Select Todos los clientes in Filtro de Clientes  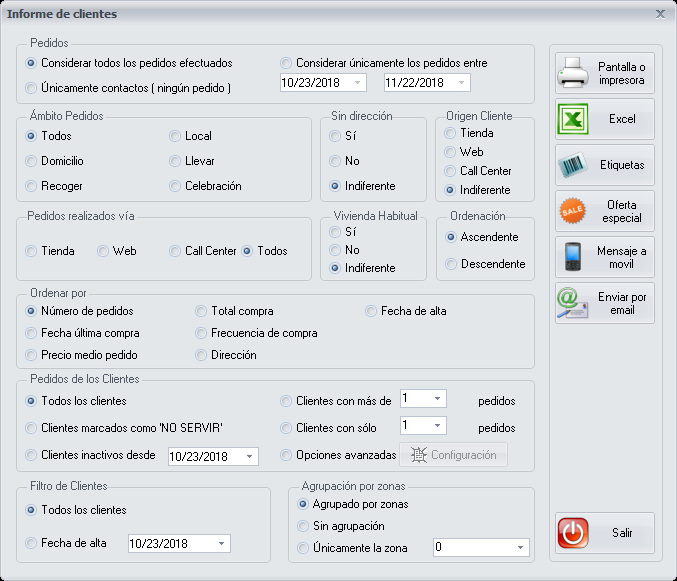[31, 510]
